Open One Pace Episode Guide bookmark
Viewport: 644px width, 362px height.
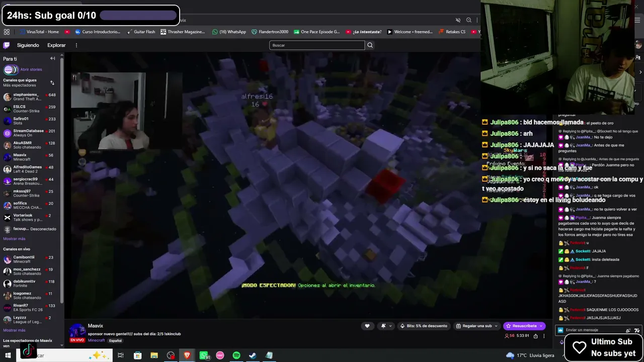(x=316, y=32)
